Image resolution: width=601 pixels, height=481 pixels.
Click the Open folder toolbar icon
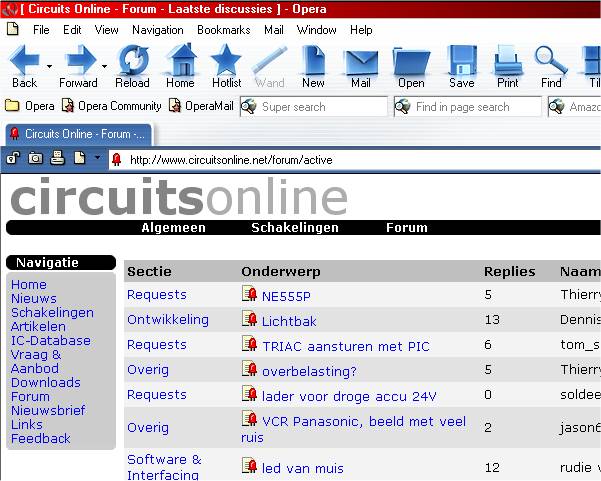[411, 63]
